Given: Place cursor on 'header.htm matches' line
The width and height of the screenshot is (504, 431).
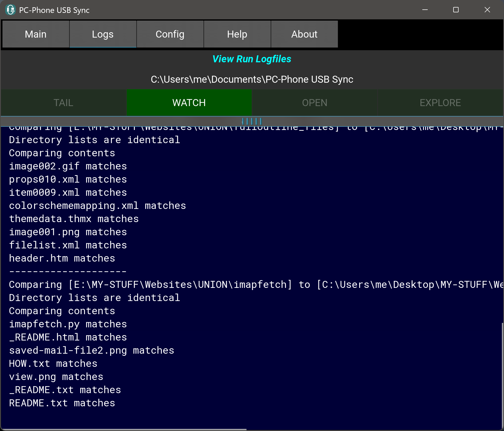Looking at the screenshot, I should (62, 258).
